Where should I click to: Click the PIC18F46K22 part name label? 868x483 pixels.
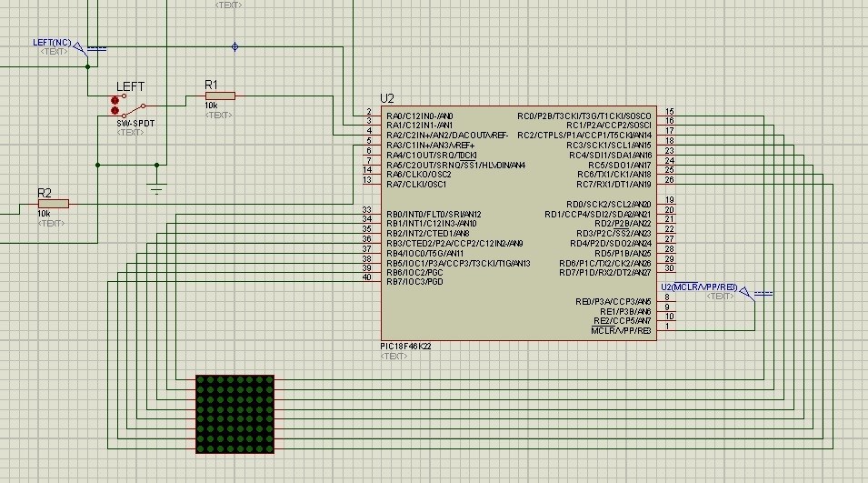coord(405,347)
